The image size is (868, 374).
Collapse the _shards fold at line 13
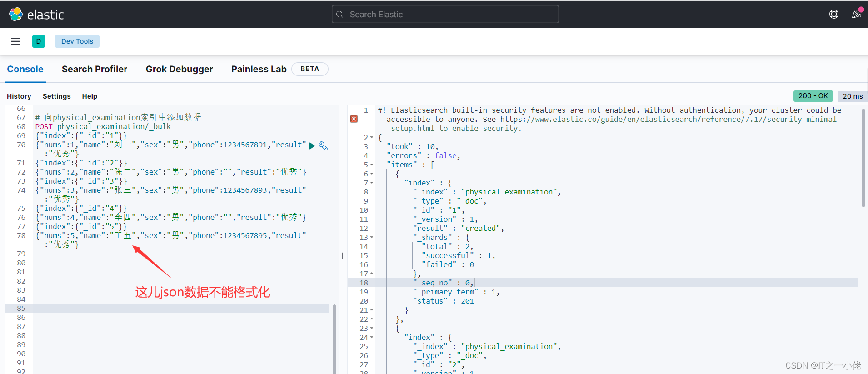(372, 237)
